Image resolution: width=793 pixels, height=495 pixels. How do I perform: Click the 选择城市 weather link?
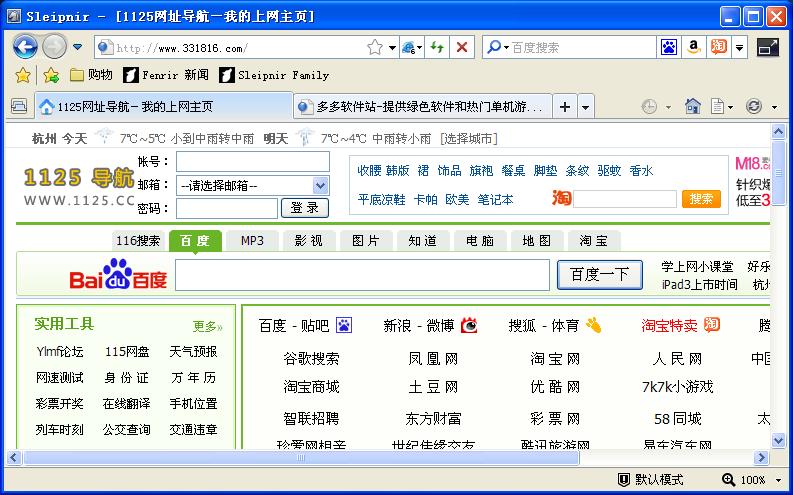click(x=469, y=139)
